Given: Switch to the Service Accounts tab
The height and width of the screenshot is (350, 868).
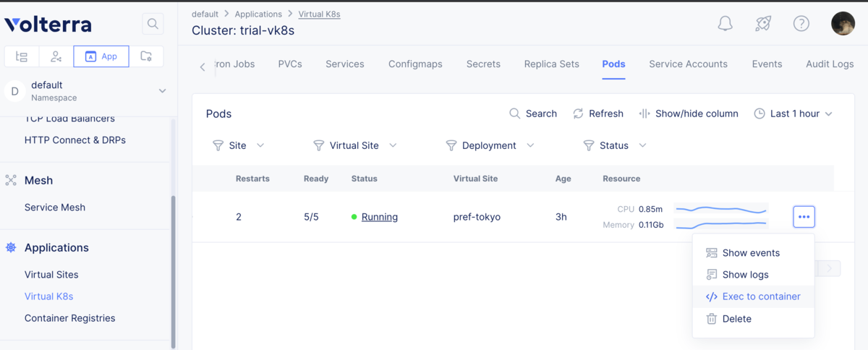Looking at the screenshot, I should pos(689,64).
